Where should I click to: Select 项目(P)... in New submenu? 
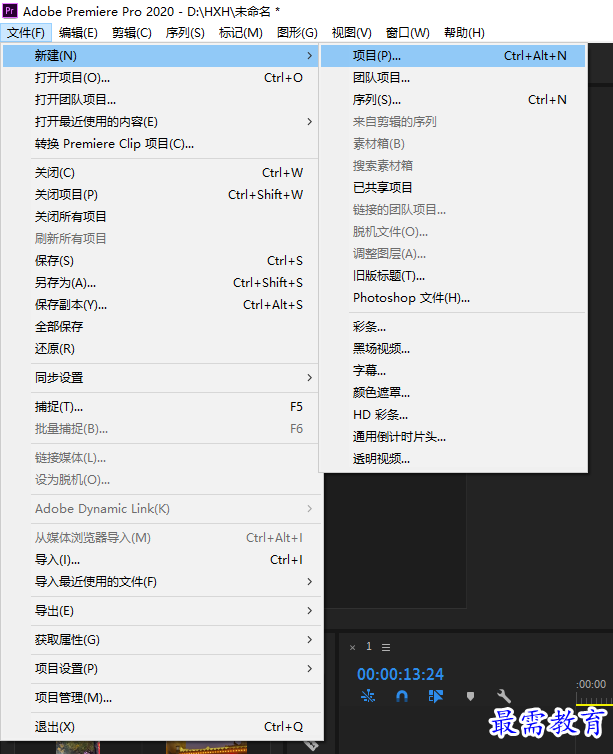pyautogui.click(x=453, y=56)
